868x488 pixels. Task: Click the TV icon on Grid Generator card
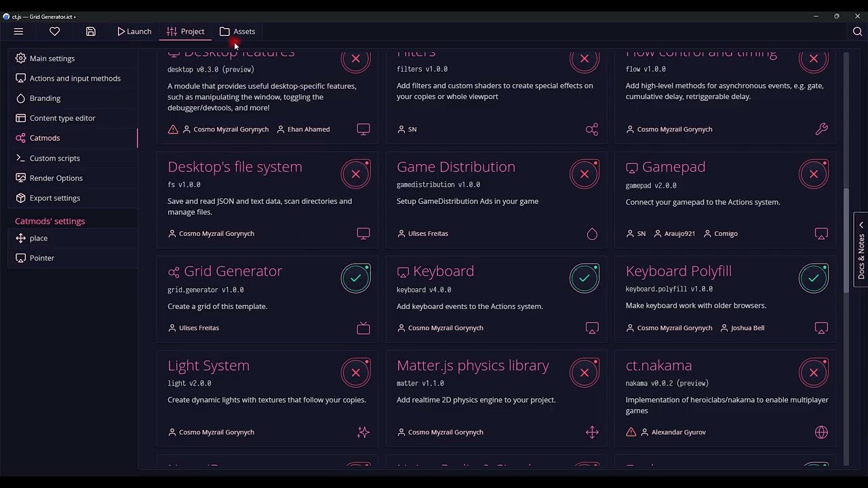(363, 328)
